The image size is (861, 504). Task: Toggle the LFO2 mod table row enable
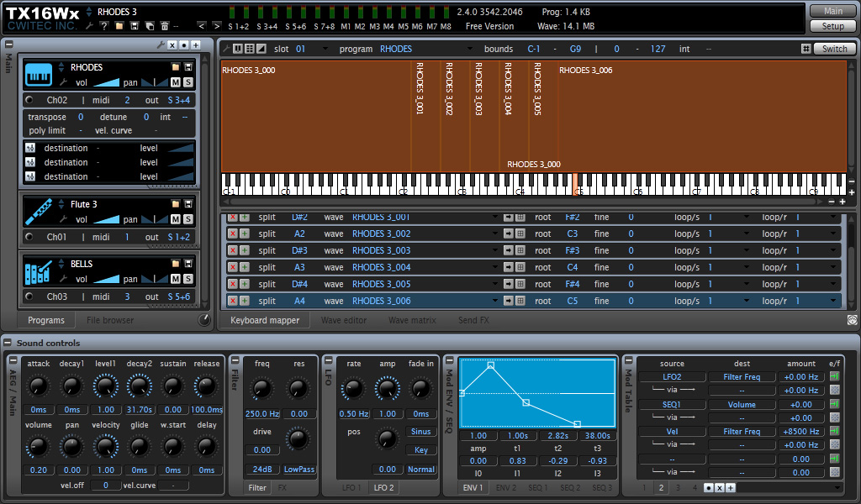835,376
